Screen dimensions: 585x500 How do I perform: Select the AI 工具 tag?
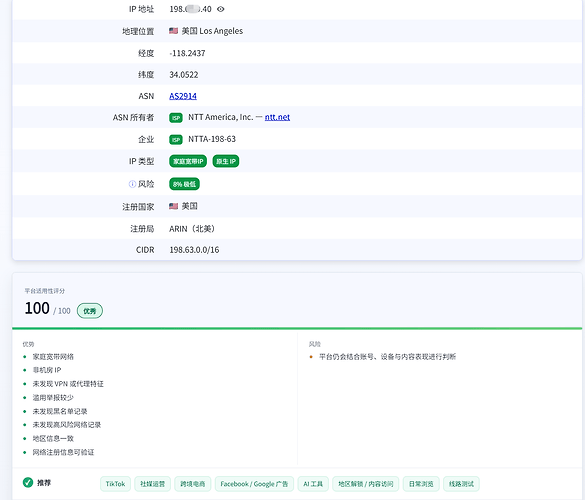313,484
